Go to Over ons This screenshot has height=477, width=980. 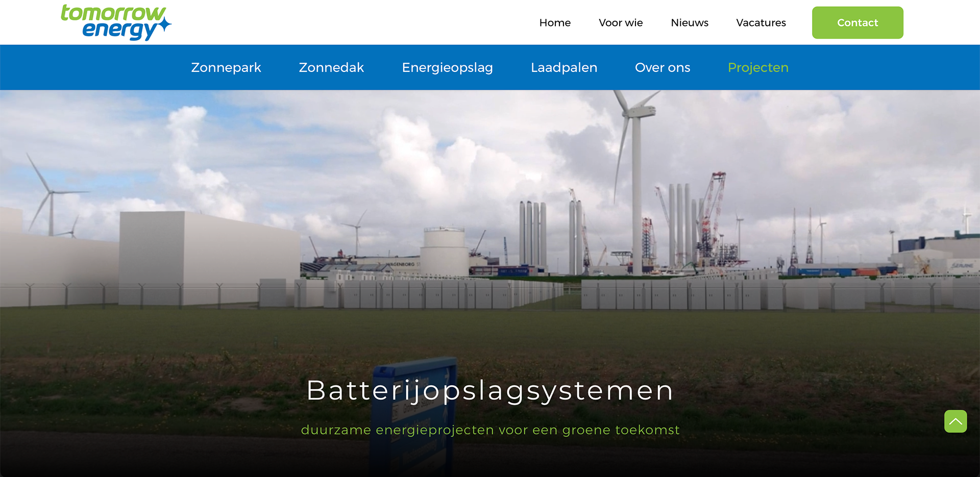(663, 67)
